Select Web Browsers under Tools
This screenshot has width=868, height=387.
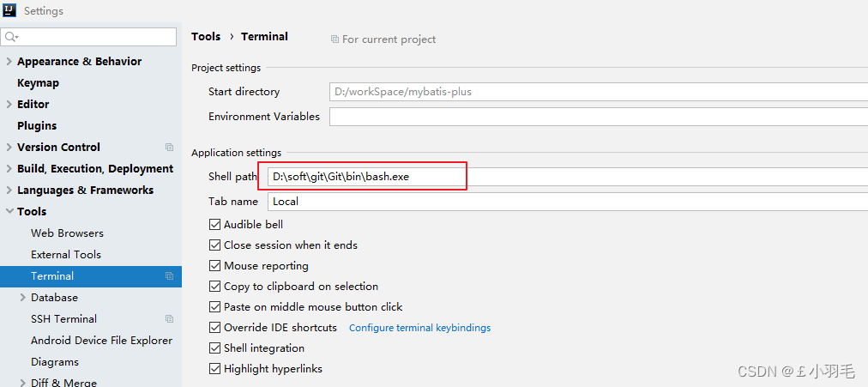click(67, 233)
